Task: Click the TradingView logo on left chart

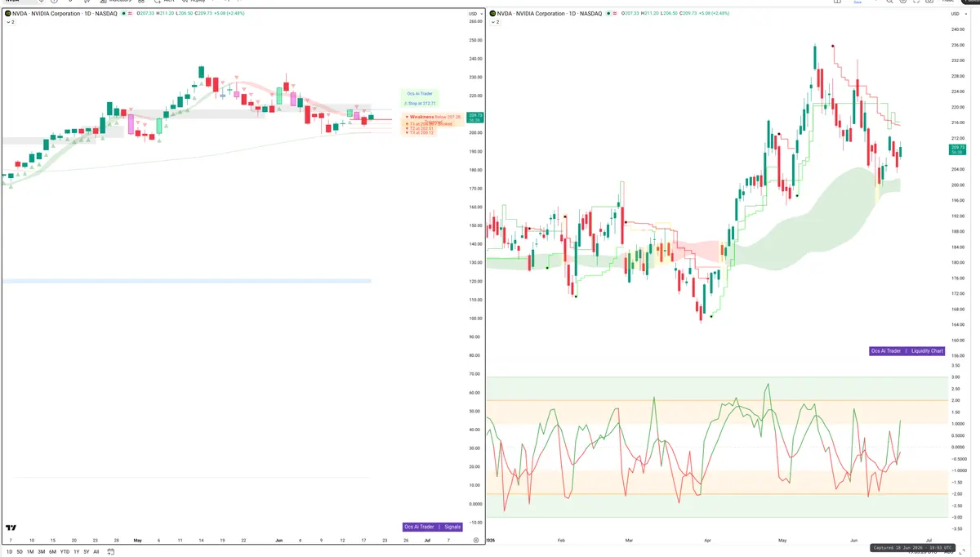Action: pyautogui.click(x=12, y=528)
